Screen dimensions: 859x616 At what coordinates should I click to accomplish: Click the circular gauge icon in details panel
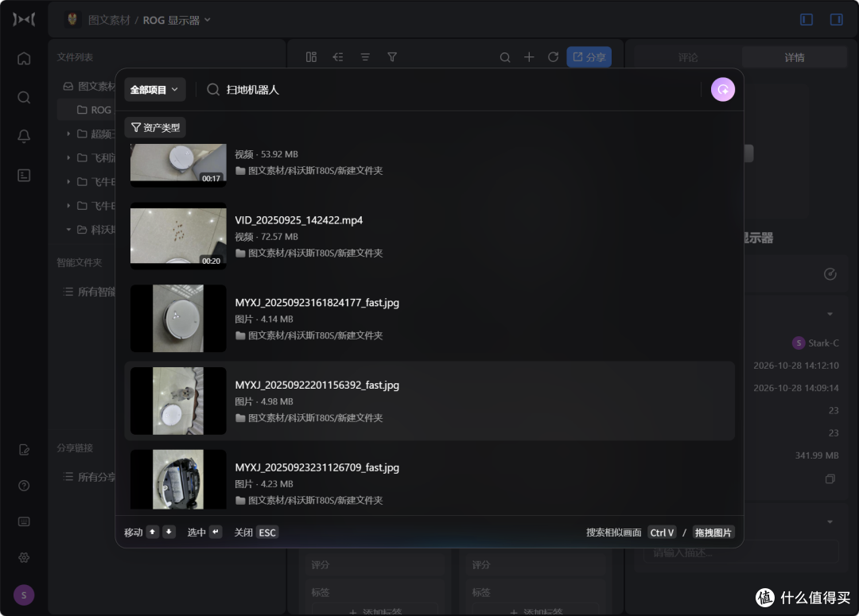point(830,273)
